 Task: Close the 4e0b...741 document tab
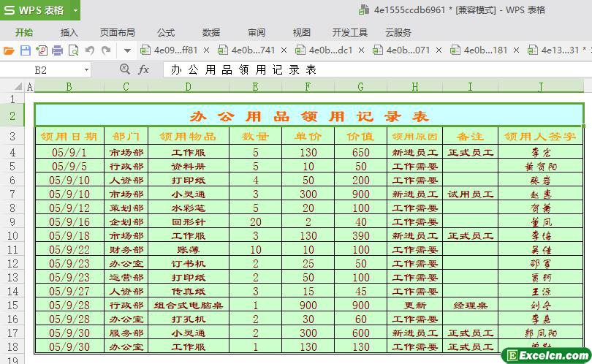[x=284, y=50]
